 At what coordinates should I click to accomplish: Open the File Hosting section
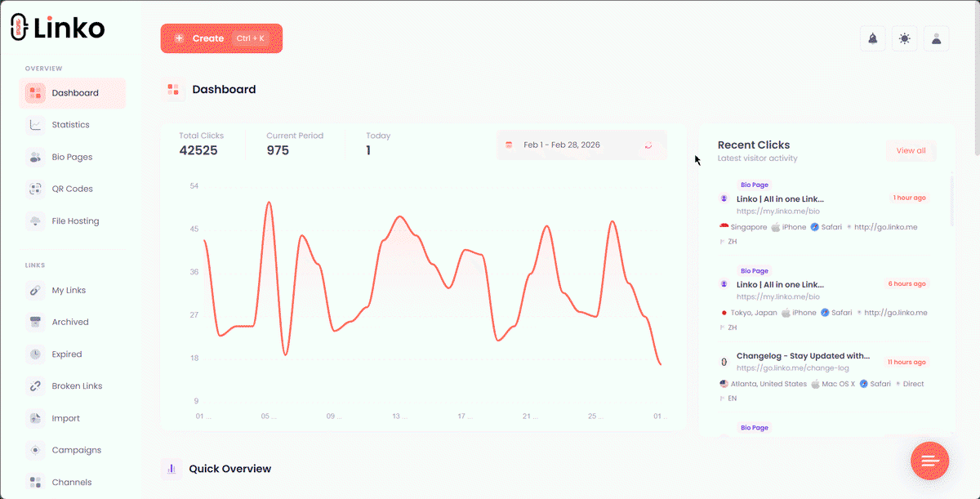tap(36, 221)
